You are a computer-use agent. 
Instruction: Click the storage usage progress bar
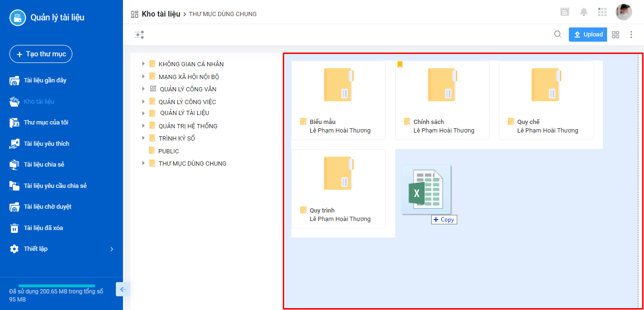[x=57, y=286]
